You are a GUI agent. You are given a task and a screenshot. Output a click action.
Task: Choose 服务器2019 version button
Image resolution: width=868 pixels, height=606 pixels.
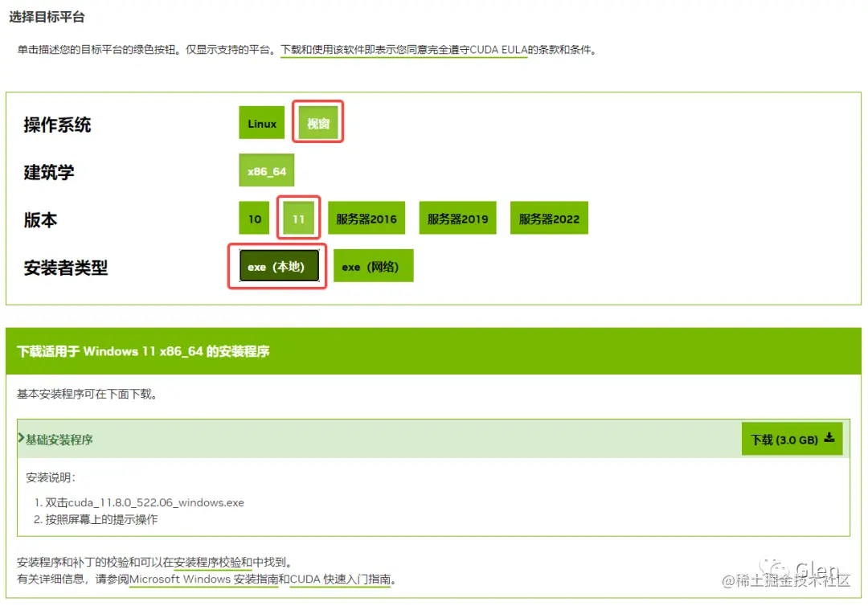click(457, 218)
